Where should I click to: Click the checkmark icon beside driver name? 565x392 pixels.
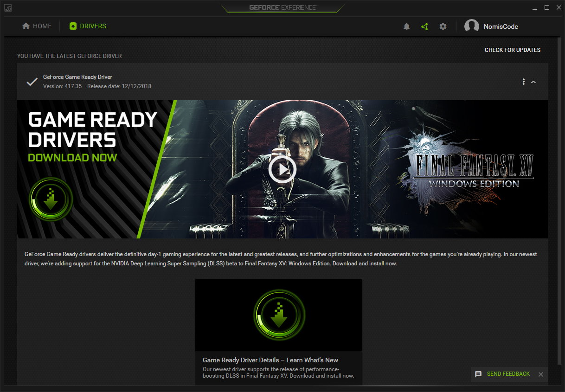click(x=32, y=82)
